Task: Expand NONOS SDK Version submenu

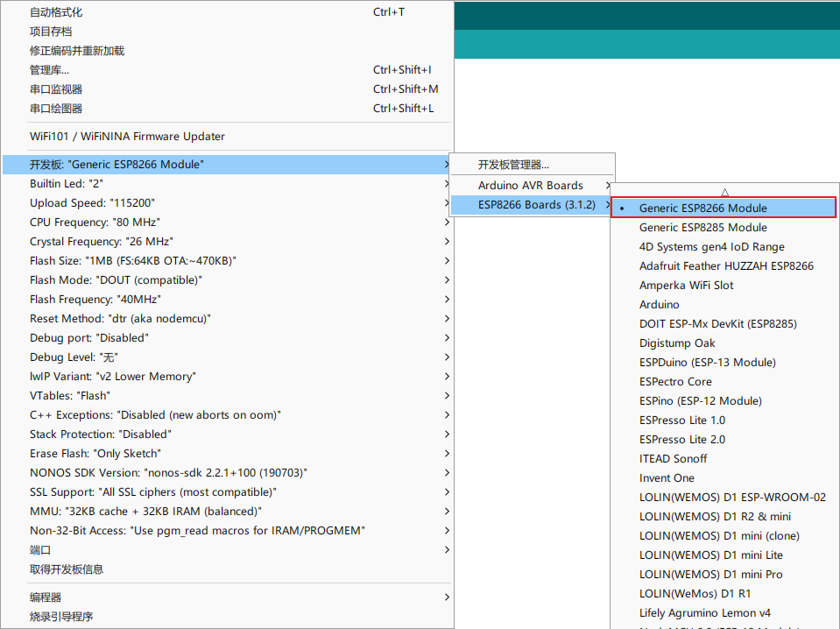Action: 228,473
